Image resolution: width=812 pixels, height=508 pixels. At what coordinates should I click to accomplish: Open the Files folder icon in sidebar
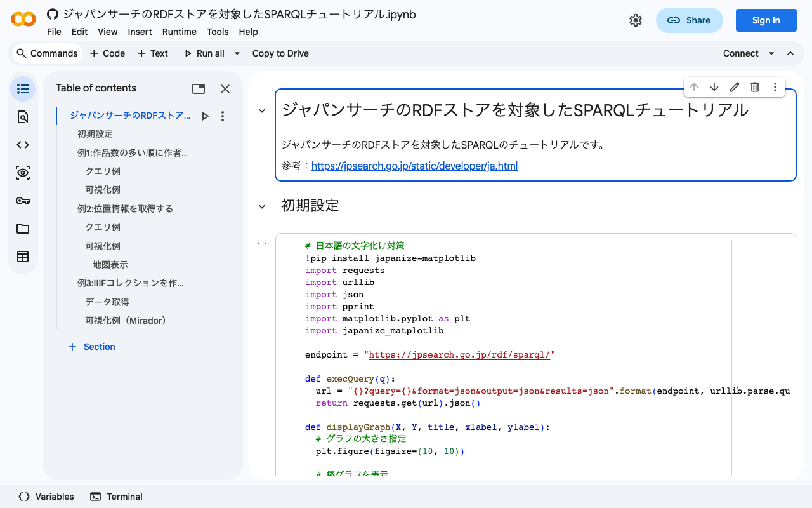point(22,228)
